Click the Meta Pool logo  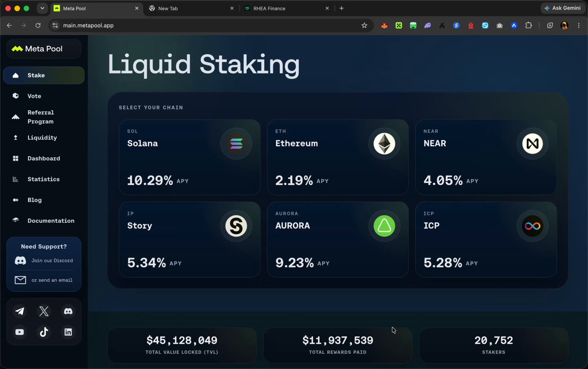click(37, 49)
